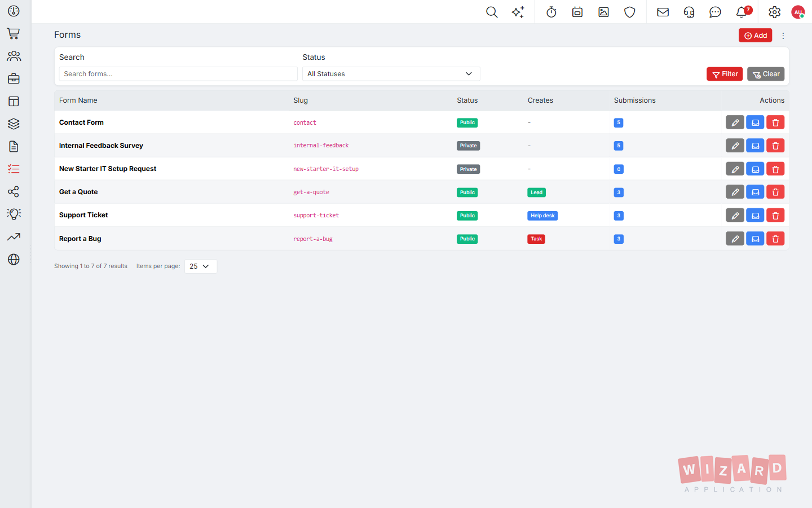This screenshot has width=812, height=508.
Task: Open the settings gear icon
Action: (x=775, y=12)
